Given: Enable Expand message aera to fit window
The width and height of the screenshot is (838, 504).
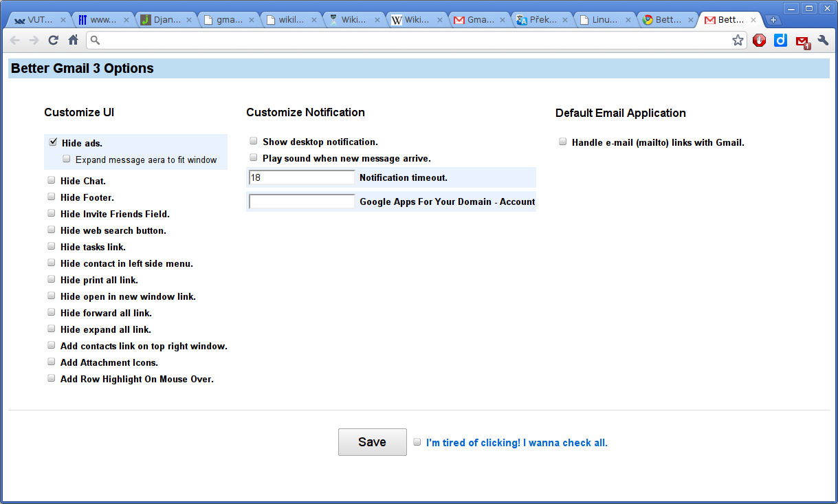Looking at the screenshot, I should click(67, 159).
